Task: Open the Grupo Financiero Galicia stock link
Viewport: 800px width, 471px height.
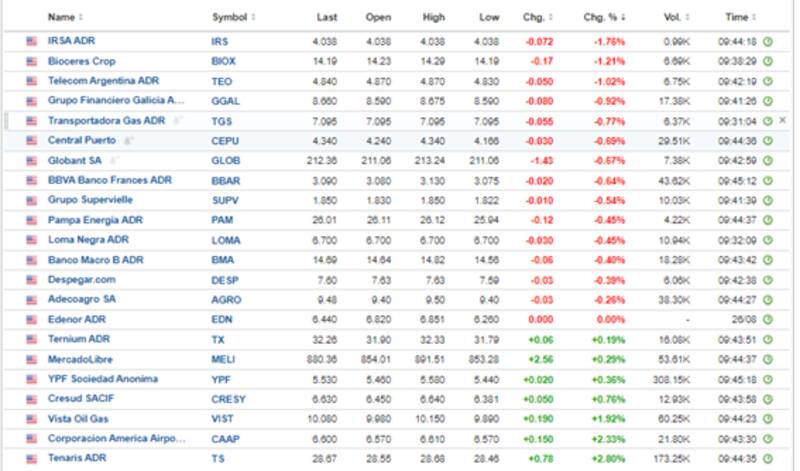Action: [116, 100]
